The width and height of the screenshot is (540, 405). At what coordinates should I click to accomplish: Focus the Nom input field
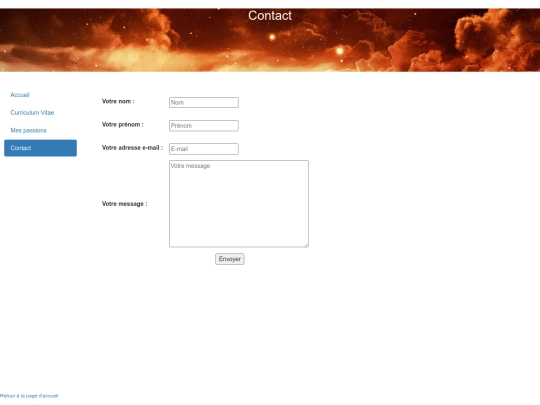point(204,102)
